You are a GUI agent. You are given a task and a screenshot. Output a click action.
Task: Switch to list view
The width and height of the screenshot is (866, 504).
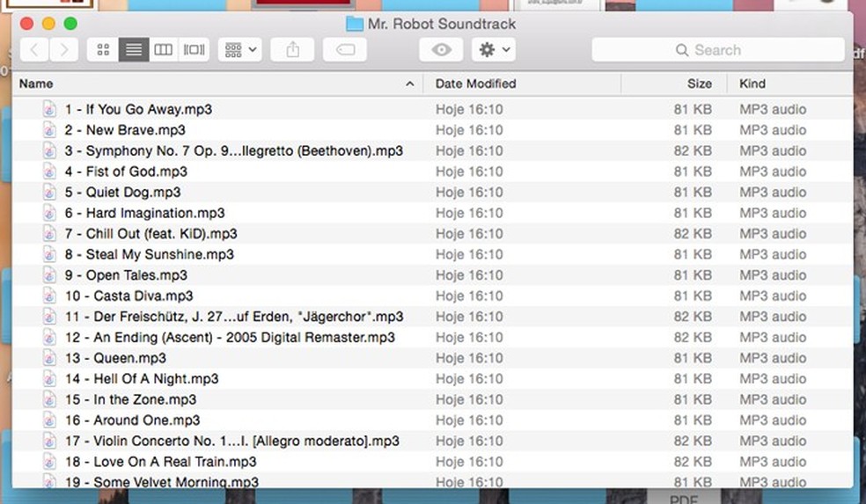(x=133, y=50)
